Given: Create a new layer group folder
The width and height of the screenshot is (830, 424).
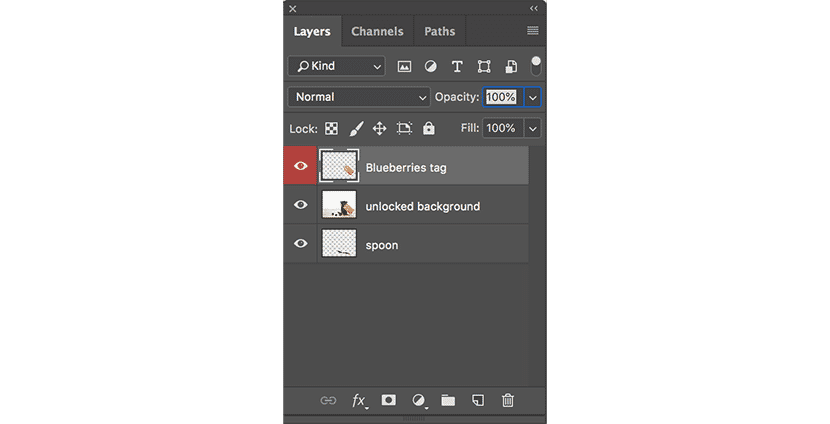Looking at the screenshot, I should tap(448, 400).
